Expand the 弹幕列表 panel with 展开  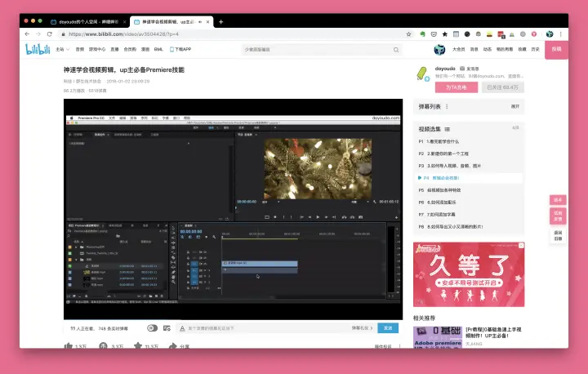pyautogui.click(x=515, y=106)
